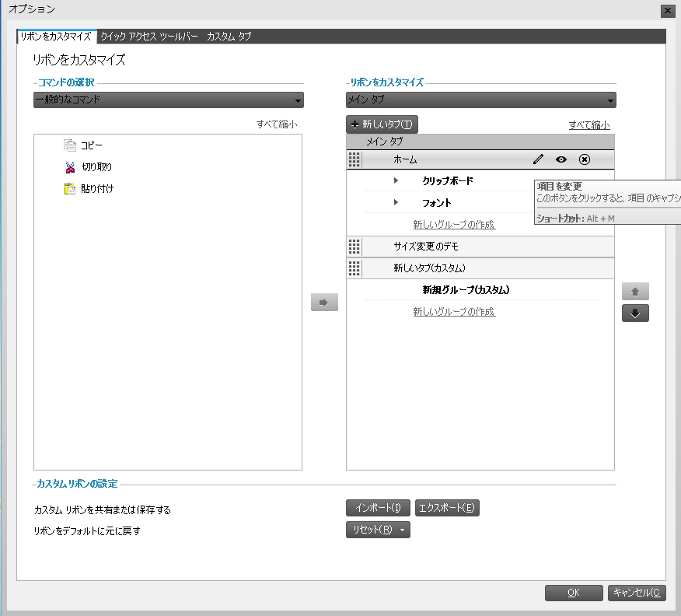Screen dimensions: 681x616
Task: Click the drag handle beside サイズ変更のデモ
Action: pyautogui.click(x=354, y=247)
